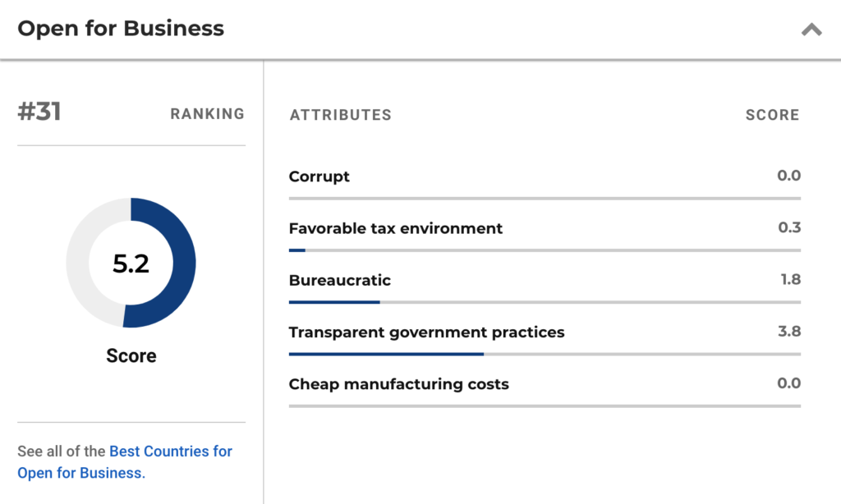Click the Corrupt score bar
Image resolution: width=841 pixels, height=504 pixels.
545,199
